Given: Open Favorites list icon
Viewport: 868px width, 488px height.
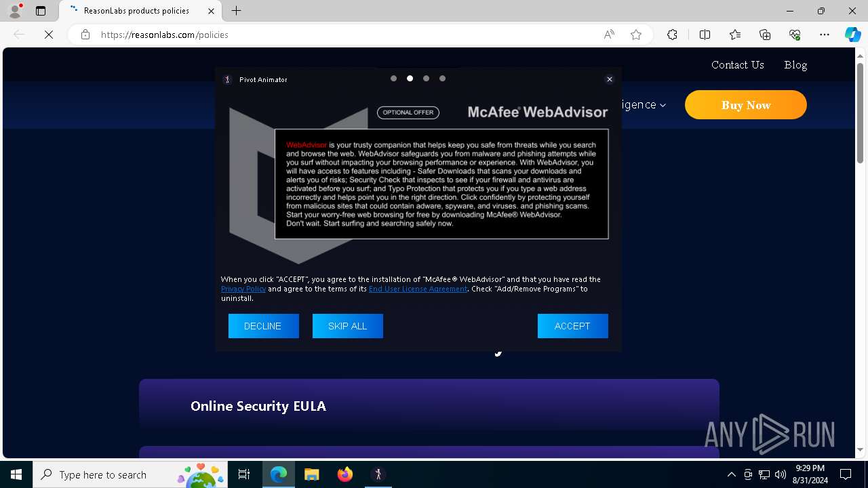Looking at the screenshot, I should [x=735, y=35].
